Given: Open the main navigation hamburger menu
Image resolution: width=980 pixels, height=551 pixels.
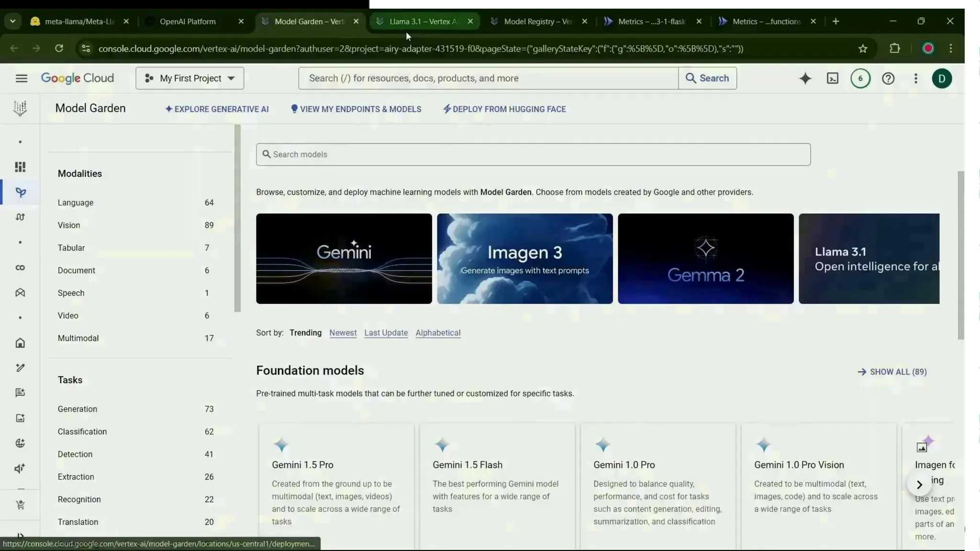Looking at the screenshot, I should pyautogui.click(x=21, y=78).
